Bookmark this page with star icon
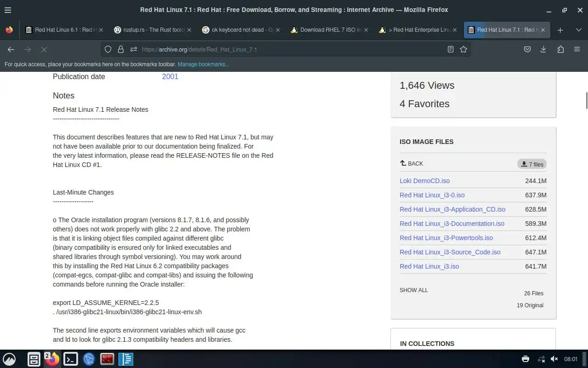This screenshot has height=368, width=588. (464, 49)
